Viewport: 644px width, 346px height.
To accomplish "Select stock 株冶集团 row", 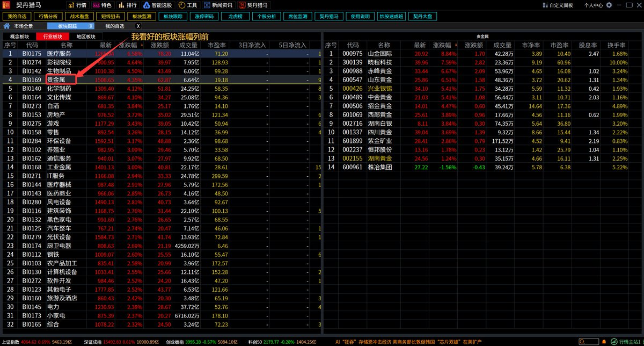I will 483,167.
